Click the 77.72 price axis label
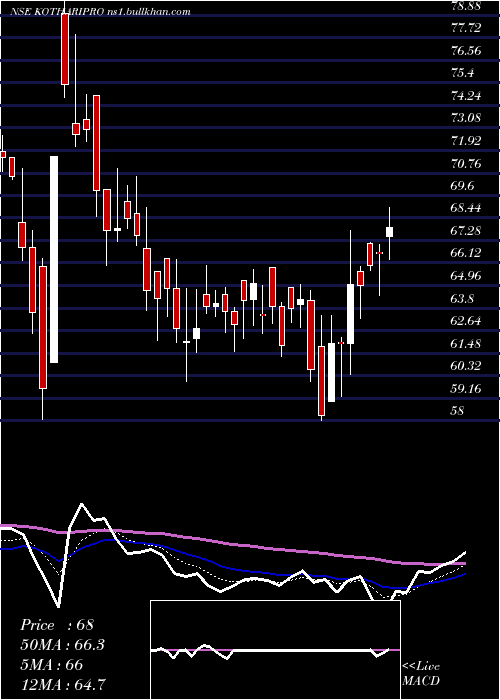Viewport: 500px width, 700px height. click(x=466, y=29)
